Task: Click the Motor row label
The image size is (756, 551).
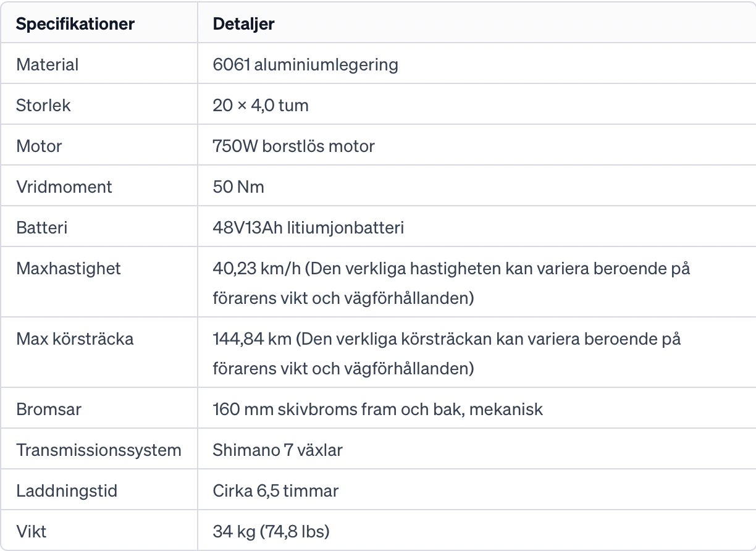Action: [x=39, y=146]
